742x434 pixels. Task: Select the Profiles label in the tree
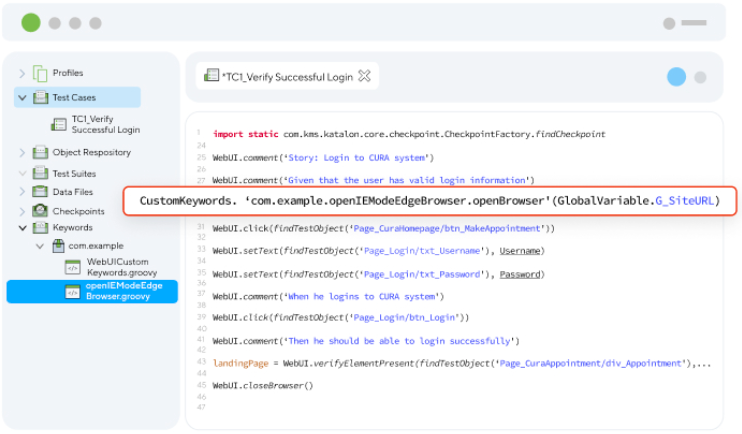68,73
